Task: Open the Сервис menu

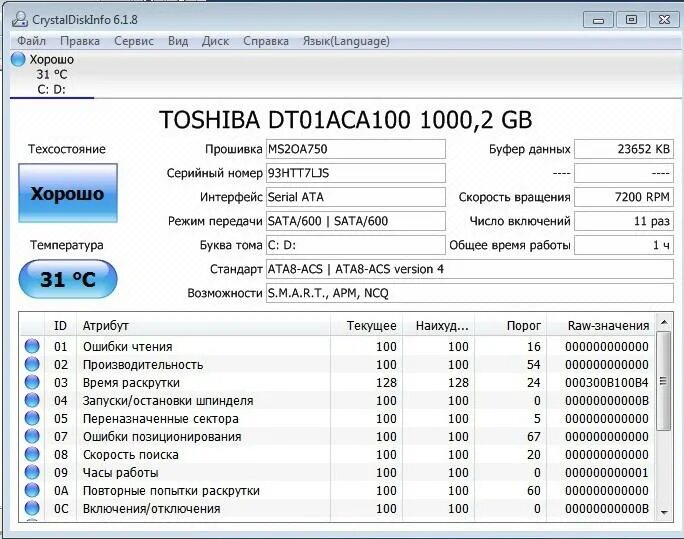Action: point(134,41)
